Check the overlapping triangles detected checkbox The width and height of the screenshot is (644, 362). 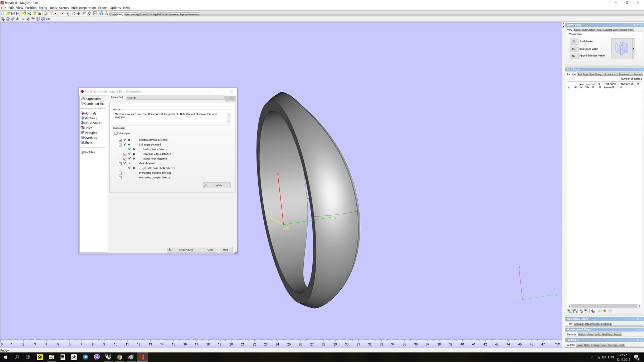[x=120, y=173]
